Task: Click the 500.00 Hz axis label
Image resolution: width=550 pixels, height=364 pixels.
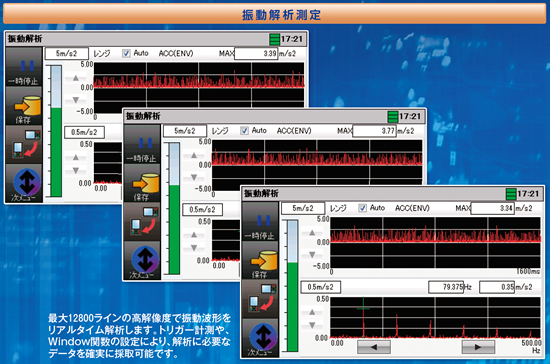Action: point(531,343)
